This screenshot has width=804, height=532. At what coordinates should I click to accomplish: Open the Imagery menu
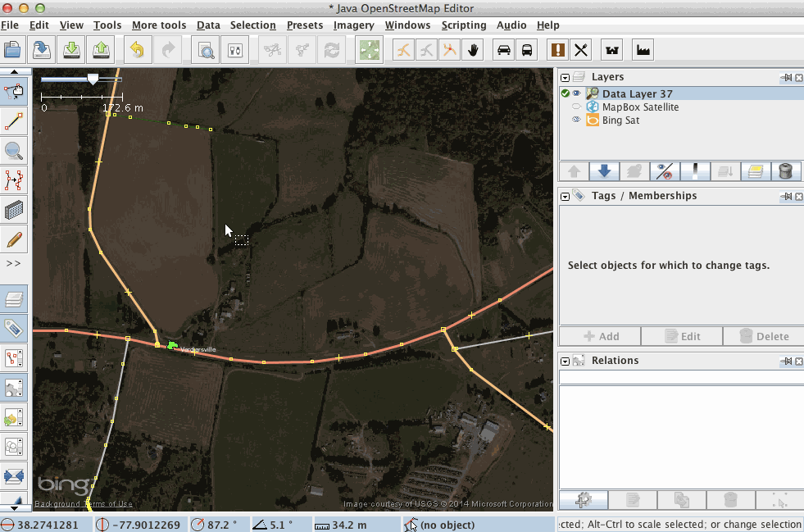click(x=354, y=25)
